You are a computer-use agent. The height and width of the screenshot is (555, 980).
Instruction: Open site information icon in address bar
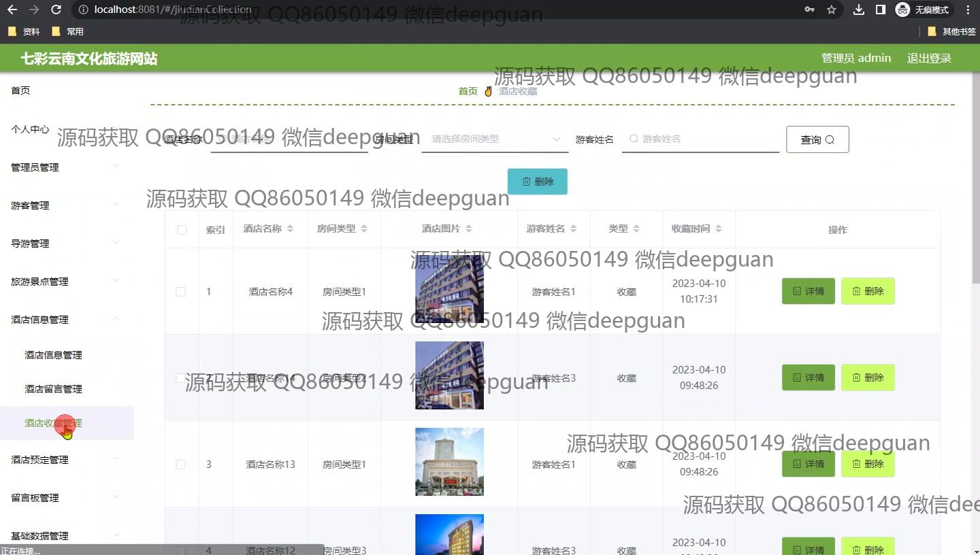click(x=83, y=10)
